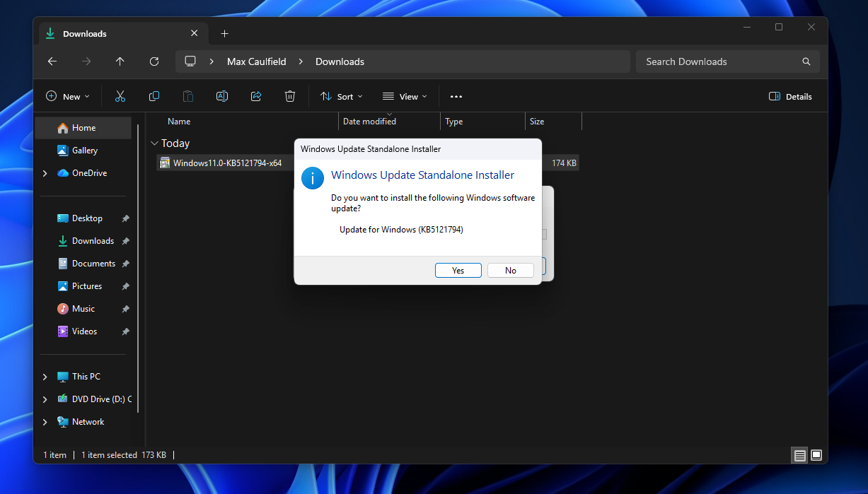The width and height of the screenshot is (868, 494).
Task: Open OneDrive in the sidebar
Action: [83, 173]
